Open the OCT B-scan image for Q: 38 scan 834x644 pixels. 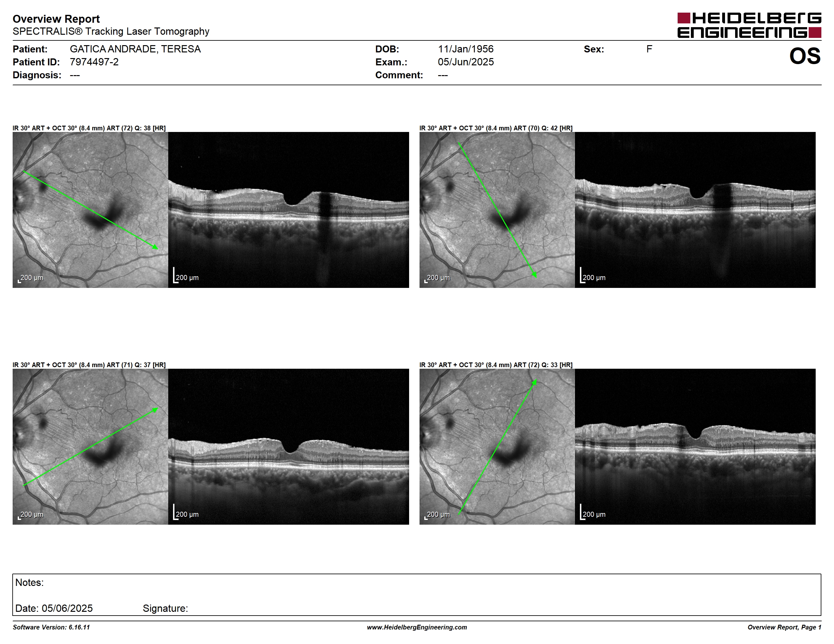coord(288,210)
